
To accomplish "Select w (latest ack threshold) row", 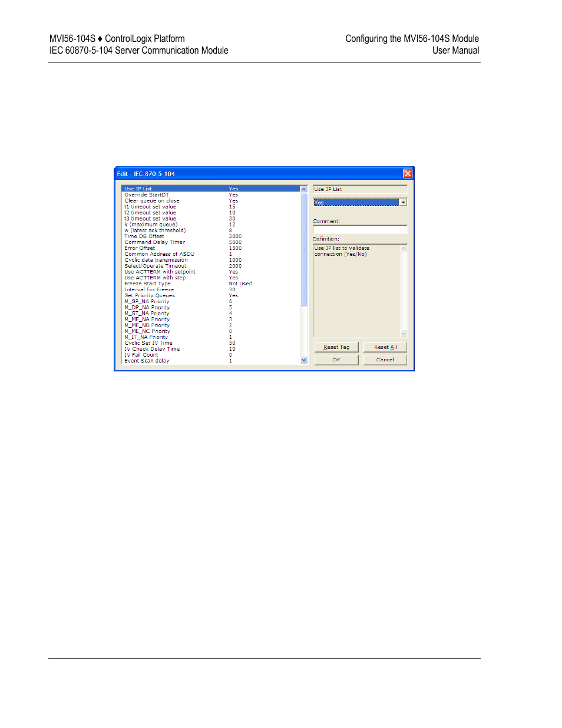I will [x=211, y=230].
